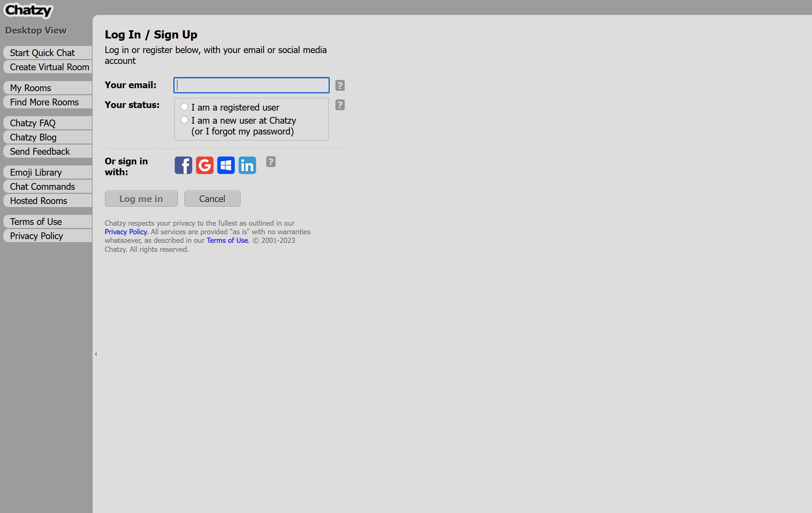Click the Log me in button
812x513 pixels.
click(141, 199)
